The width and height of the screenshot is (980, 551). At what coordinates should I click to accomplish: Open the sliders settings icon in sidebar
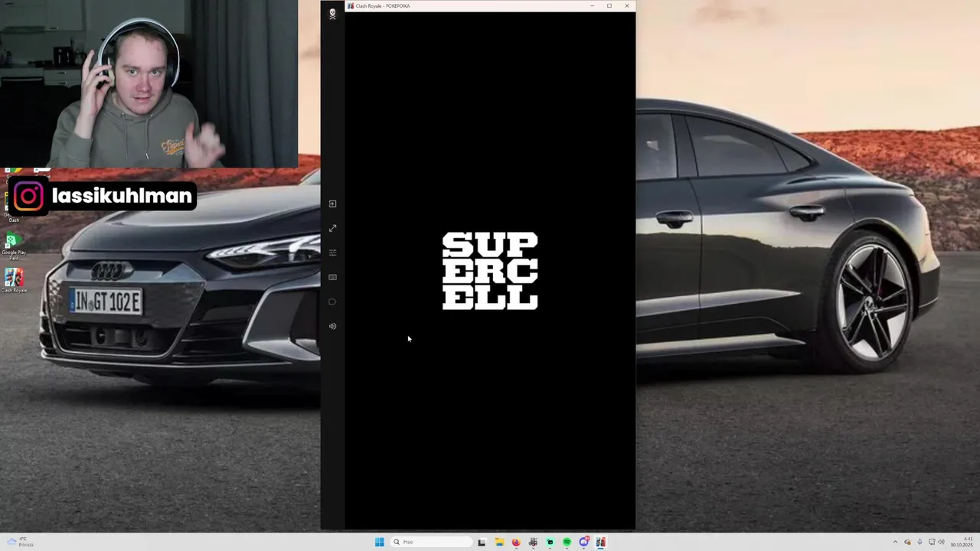pos(332,253)
